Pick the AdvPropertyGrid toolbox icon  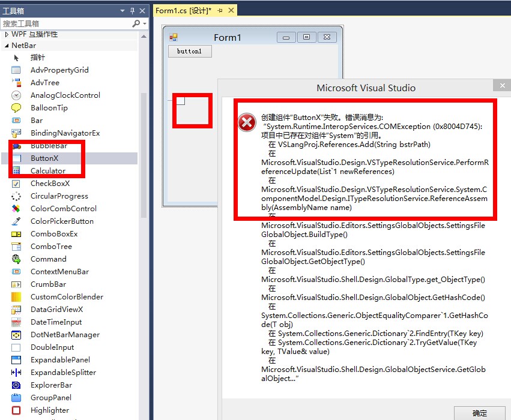click(x=16, y=70)
